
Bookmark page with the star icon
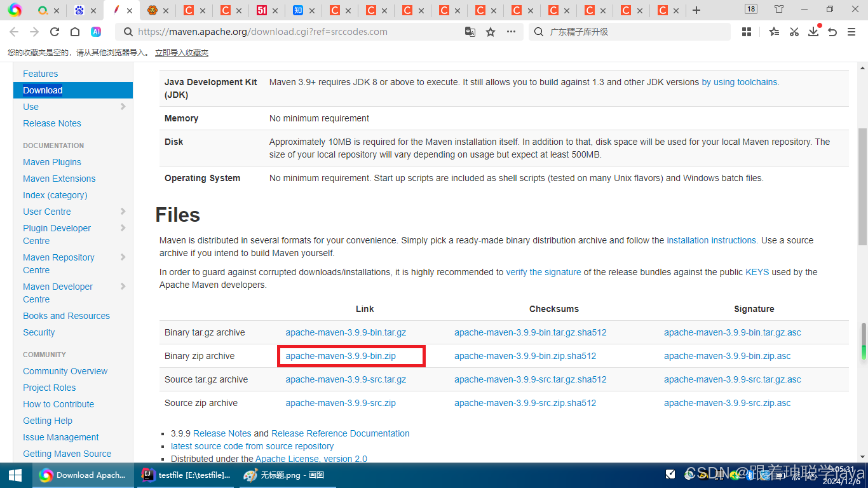coord(491,32)
